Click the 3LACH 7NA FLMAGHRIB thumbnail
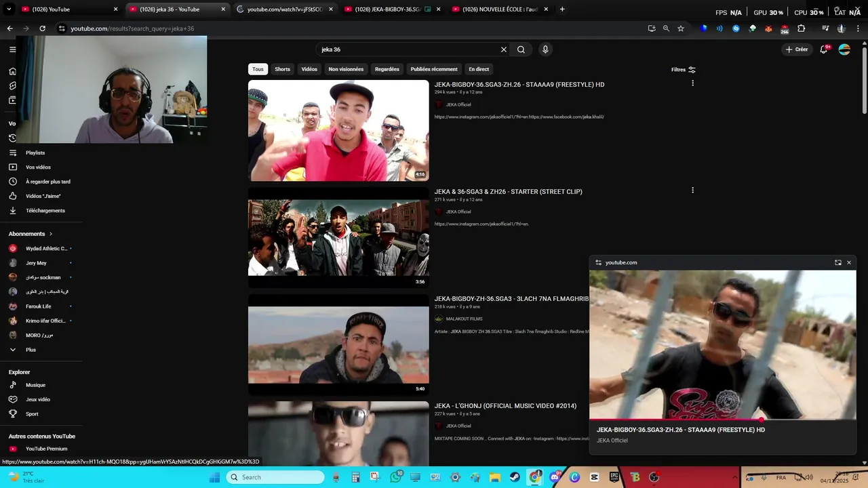Image resolution: width=868 pixels, height=488 pixels. (x=338, y=345)
